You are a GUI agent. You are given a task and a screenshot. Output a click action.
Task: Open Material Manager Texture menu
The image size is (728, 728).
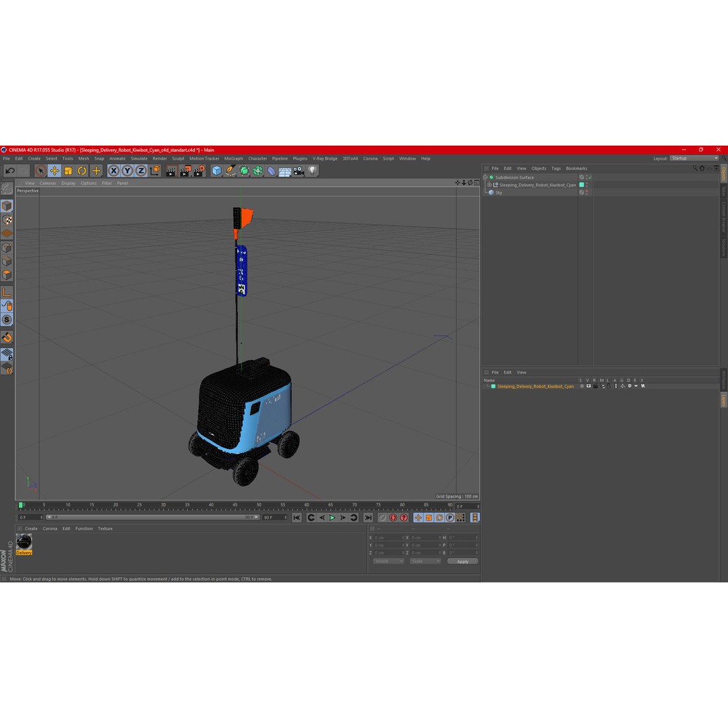(x=105, y=529)
